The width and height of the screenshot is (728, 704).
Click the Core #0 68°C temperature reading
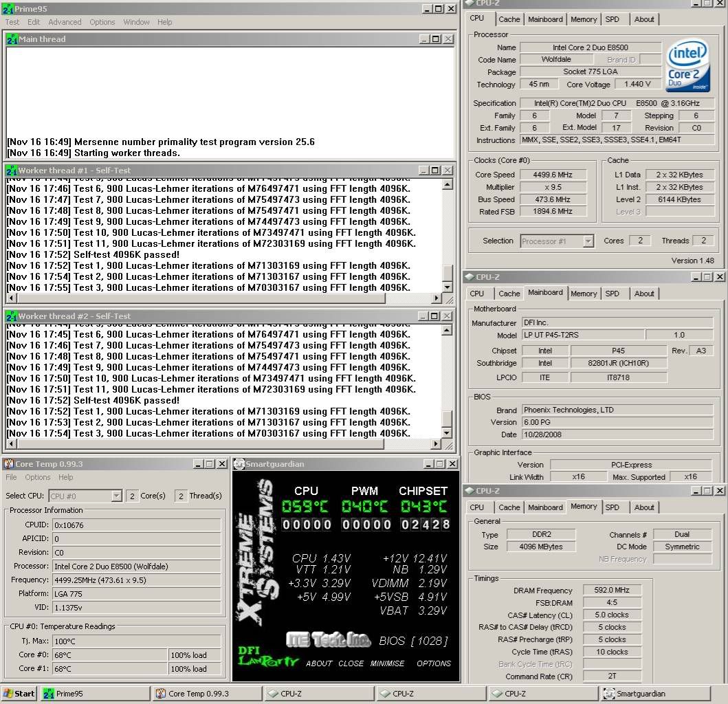pyautogui.click(x=109, y=654)
